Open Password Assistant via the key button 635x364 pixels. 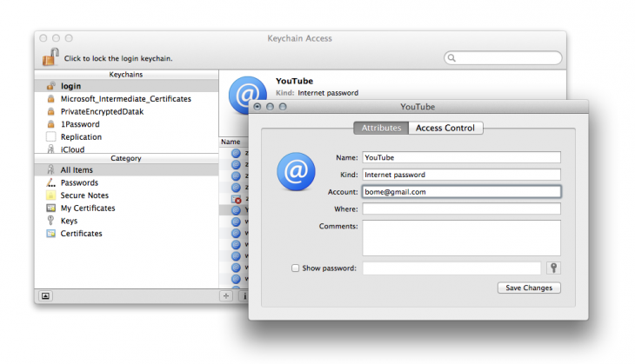tap(553, 268)
